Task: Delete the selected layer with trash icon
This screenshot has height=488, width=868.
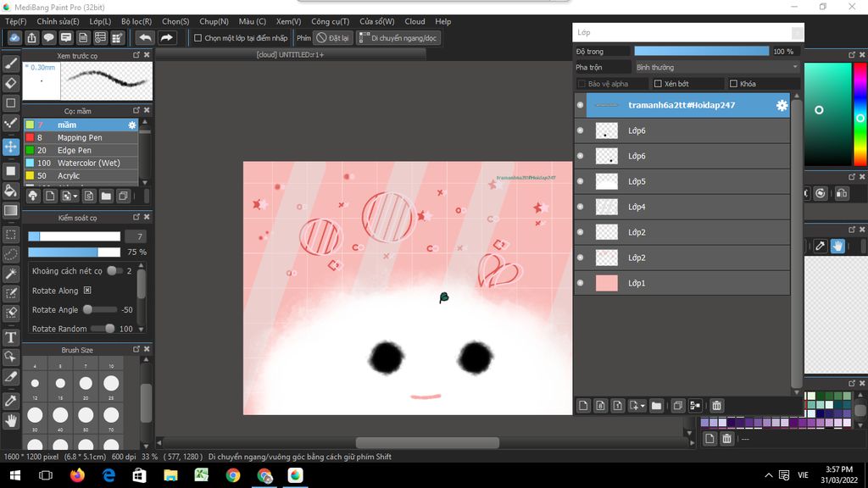Action: coord(716,406)
